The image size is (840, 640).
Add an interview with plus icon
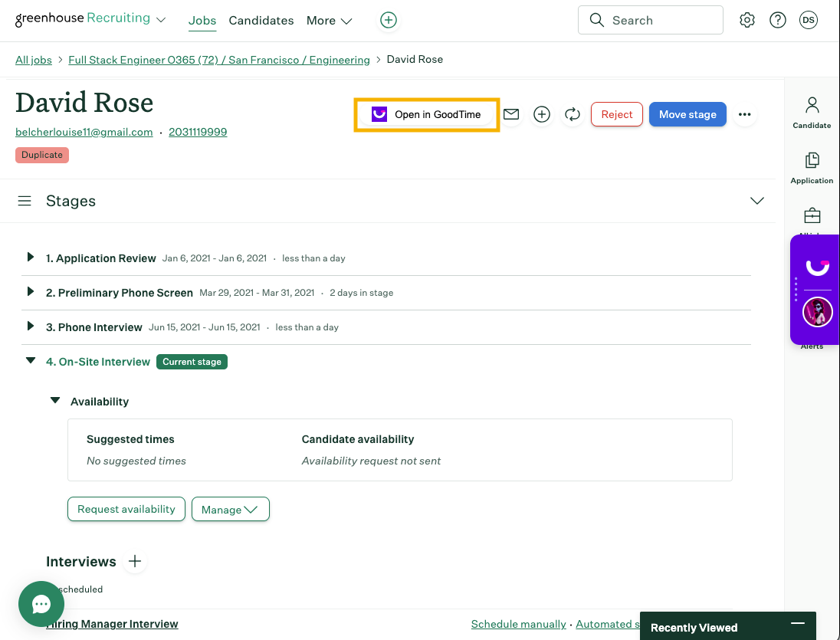coord(135,561)
